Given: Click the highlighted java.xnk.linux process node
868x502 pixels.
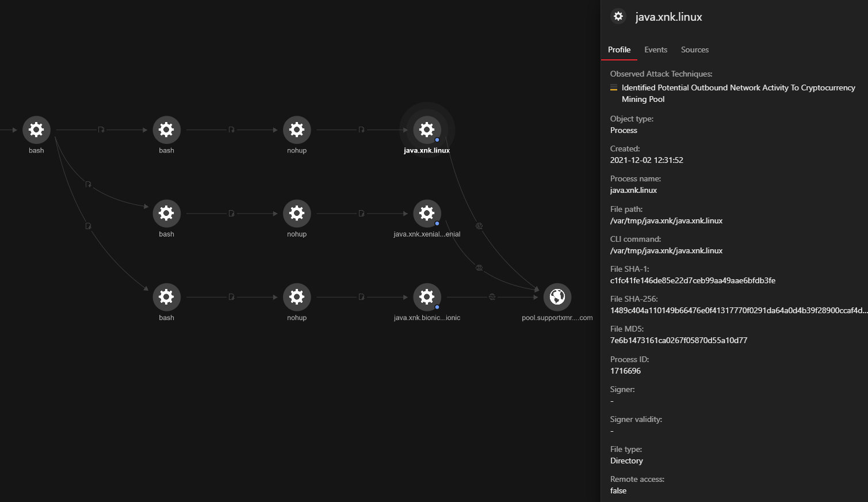Looking at the screenshot, I should 427,130.
